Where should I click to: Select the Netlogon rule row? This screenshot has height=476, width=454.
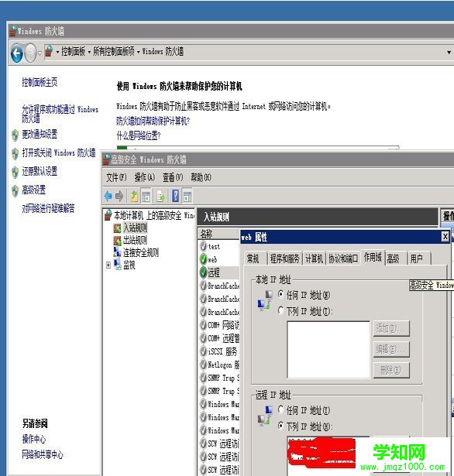coord(218,365)
